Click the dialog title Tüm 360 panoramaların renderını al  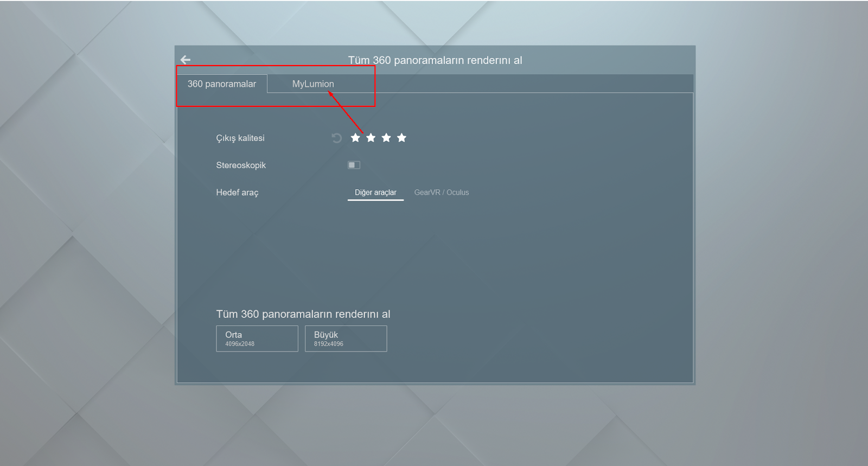pos(435,60)
